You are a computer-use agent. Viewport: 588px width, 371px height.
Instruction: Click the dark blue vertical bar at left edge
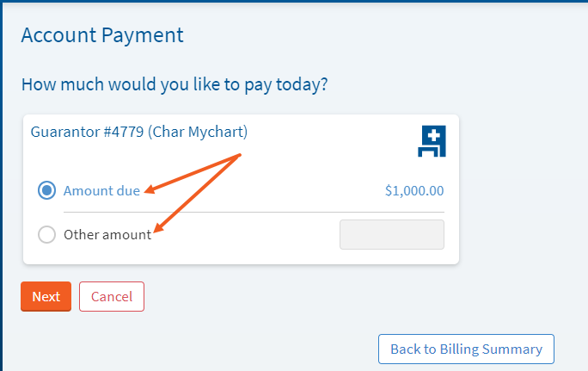point(2,185)
